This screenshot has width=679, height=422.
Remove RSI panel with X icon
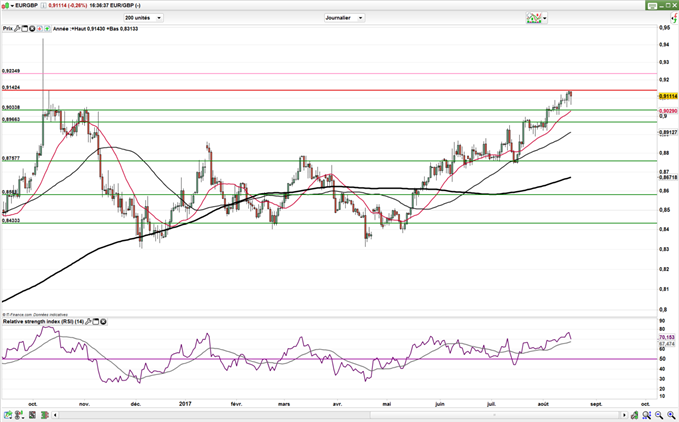click(103, 322)
